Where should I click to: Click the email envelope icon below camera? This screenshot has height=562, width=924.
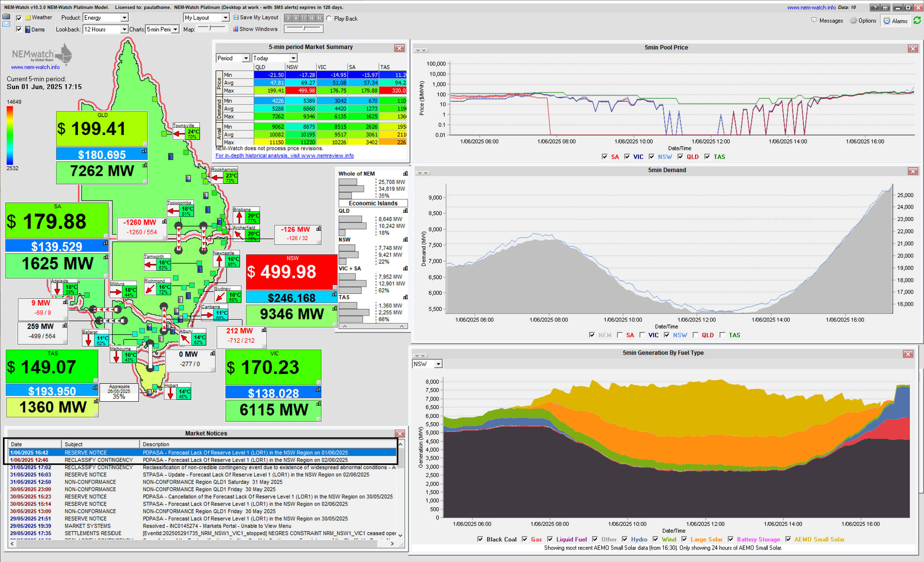click(x=6, y=24)
